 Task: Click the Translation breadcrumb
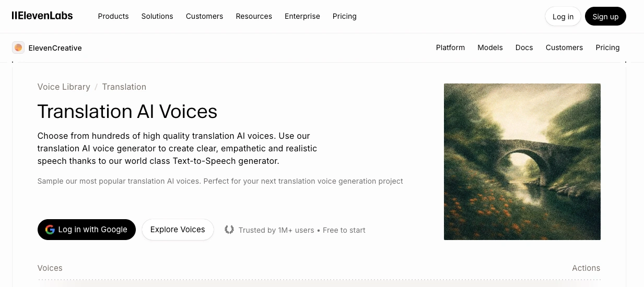point(124,87)
